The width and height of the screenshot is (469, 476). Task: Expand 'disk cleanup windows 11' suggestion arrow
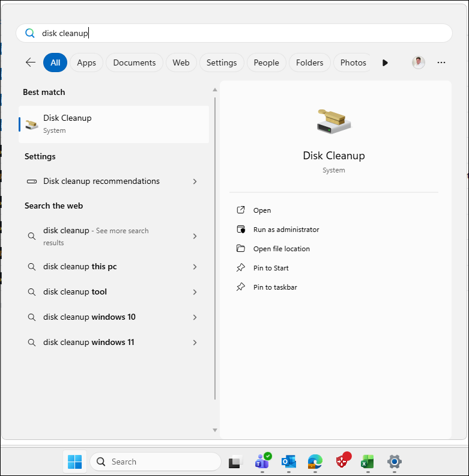click(x=195, y=343)
